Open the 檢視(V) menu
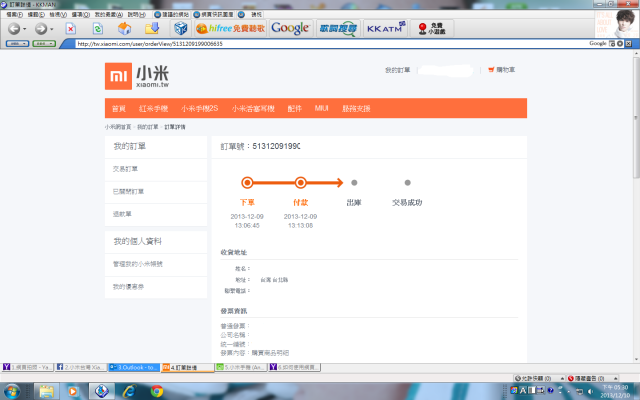Viewport: 640px width, 400px height. pyautogui.click(x=58, y=14)
